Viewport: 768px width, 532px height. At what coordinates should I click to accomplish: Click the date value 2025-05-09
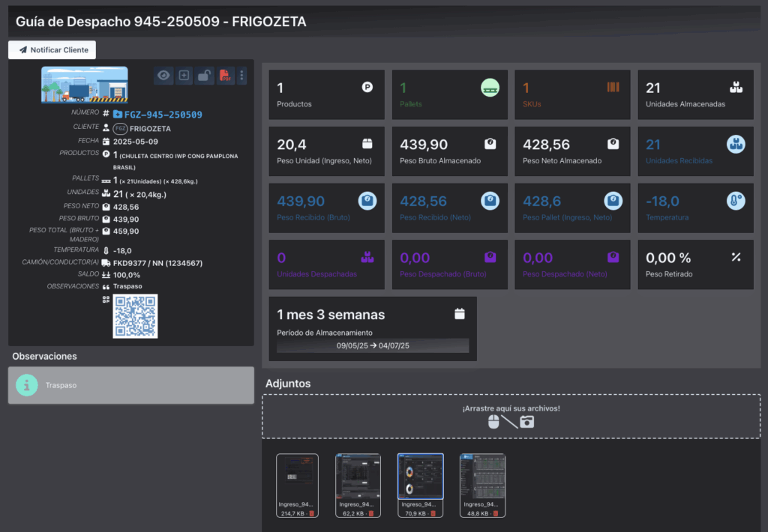click(x=135, y=142)
